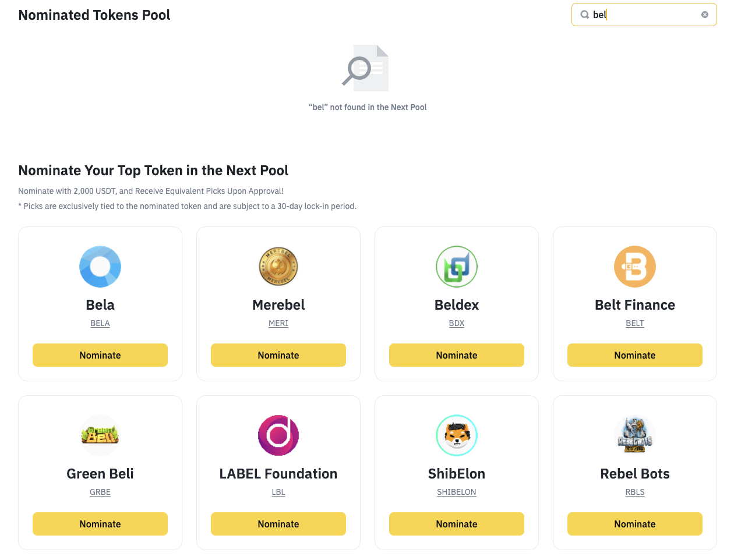This screenshot has width=734, height=560.
Task: Nominate the Belt Finance token
Action: pyautogui.click(x=635, y=355)
